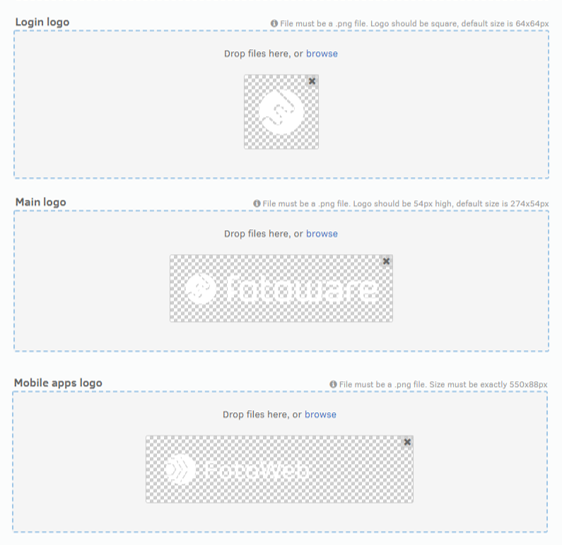This screenshot has height=545, width=562.
Task: Select the square Login logo thumbnail
Action: (281, 112)
